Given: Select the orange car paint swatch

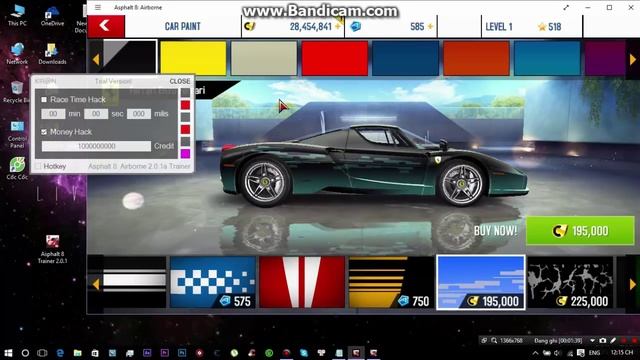Looking at the screenshot, I should (x=476, y=58).
